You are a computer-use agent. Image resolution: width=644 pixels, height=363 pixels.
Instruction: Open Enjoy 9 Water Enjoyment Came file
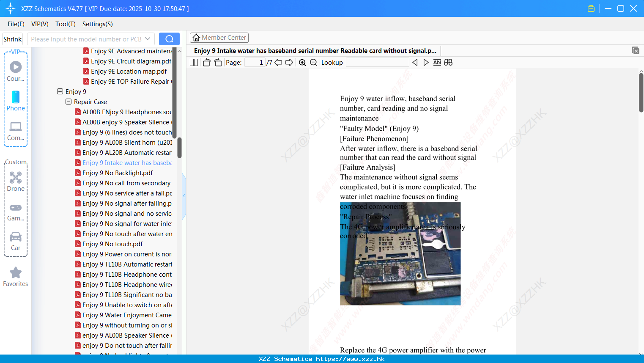pyautogui.click(x=123, y=315)
